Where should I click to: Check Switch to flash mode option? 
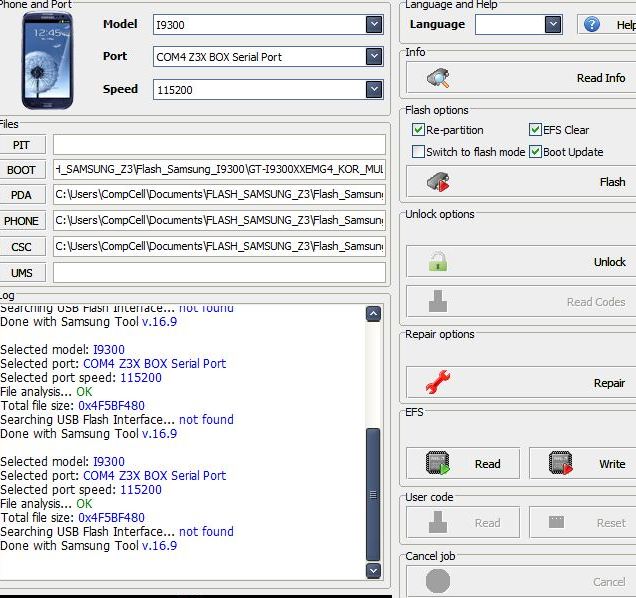[x=418, y=152]
